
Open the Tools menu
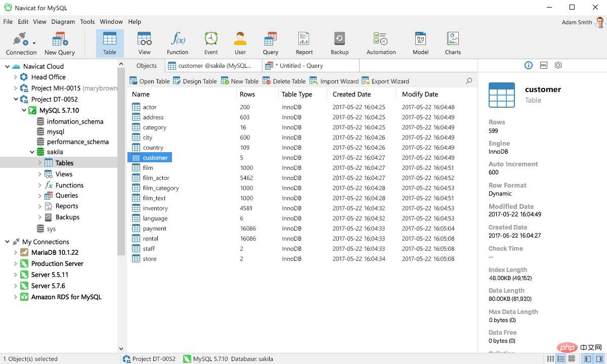coord(87,22)
